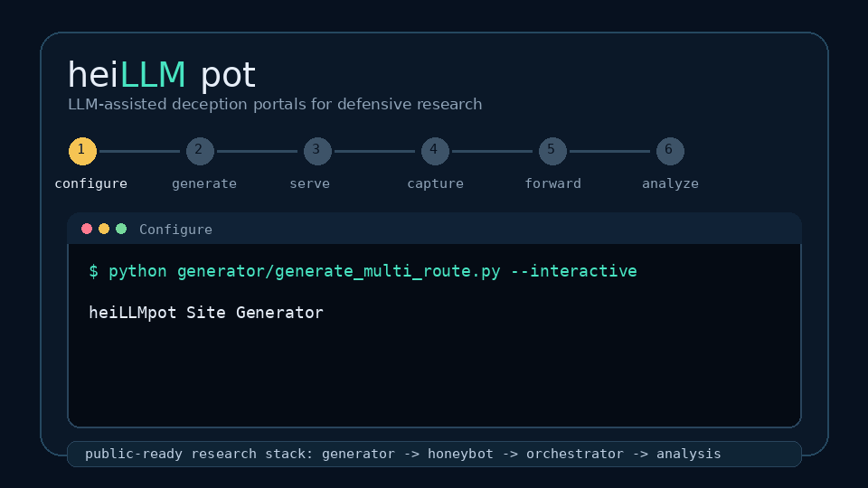Click the red dot in Configure window
The image size is (868, 488).
tap(87, 229)
